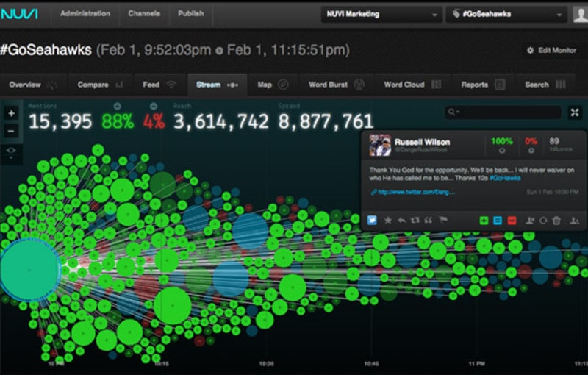Switch to the Compare tab

100,85
